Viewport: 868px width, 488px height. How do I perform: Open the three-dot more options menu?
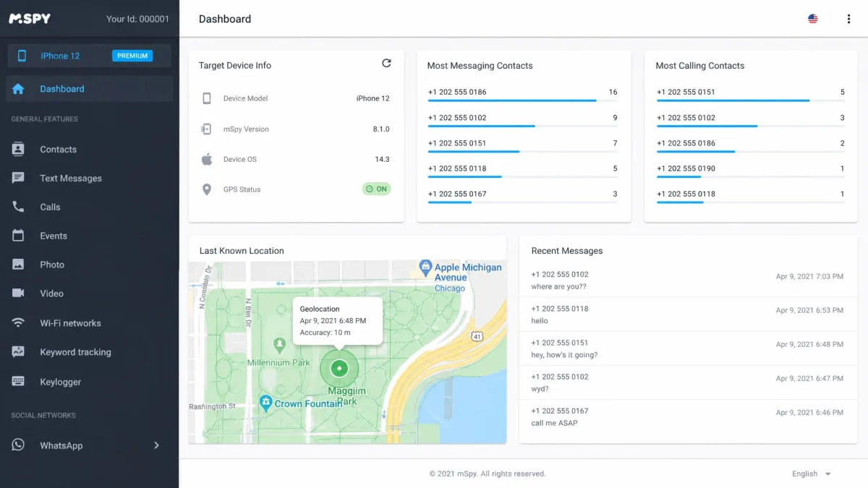[x=848, y=19]
